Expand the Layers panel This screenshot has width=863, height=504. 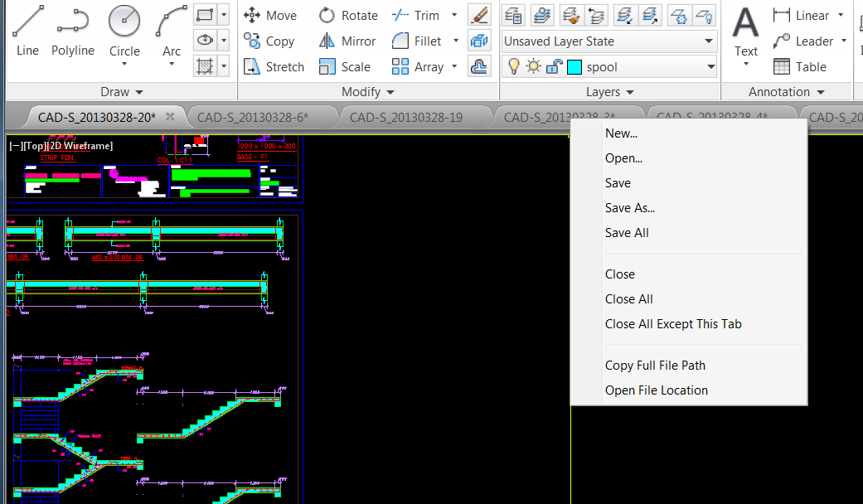coord(610,92)
